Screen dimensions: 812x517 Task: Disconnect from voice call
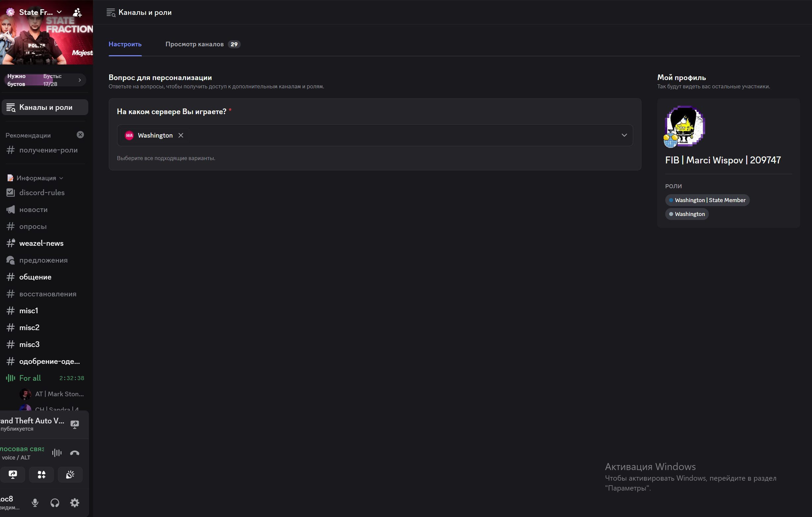tap(74, 453)
